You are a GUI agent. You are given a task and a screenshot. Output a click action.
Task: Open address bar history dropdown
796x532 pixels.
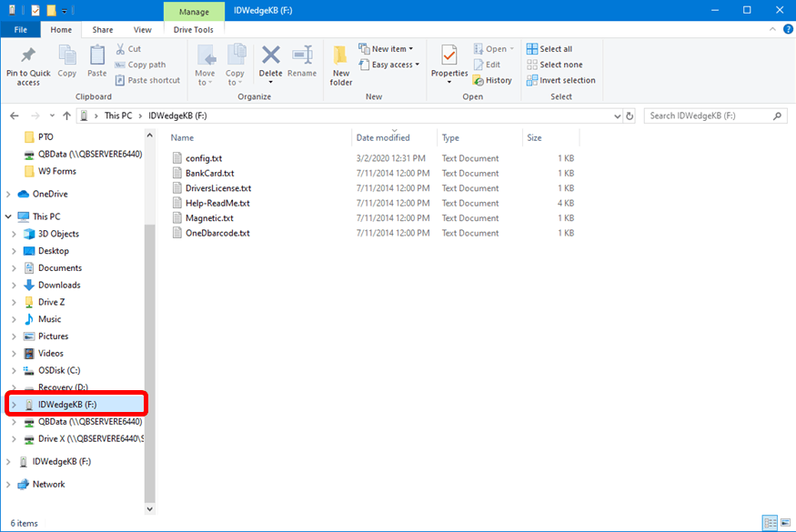pos(617,115)
